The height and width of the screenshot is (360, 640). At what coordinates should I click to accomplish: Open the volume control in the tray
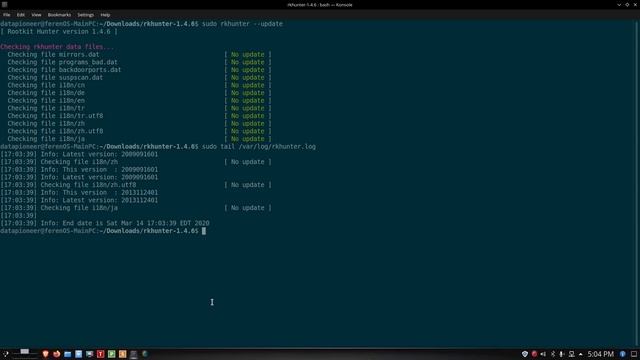pos(543,354)
